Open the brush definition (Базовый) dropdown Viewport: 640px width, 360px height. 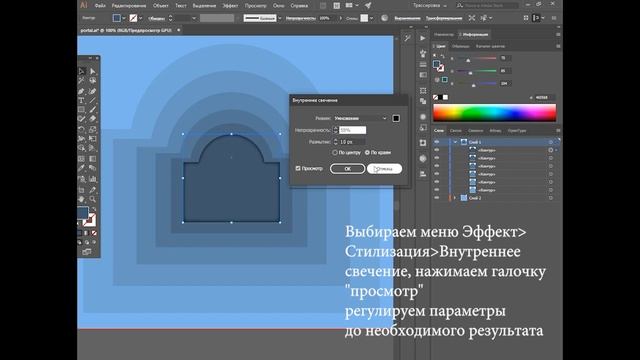pos(280,18)
